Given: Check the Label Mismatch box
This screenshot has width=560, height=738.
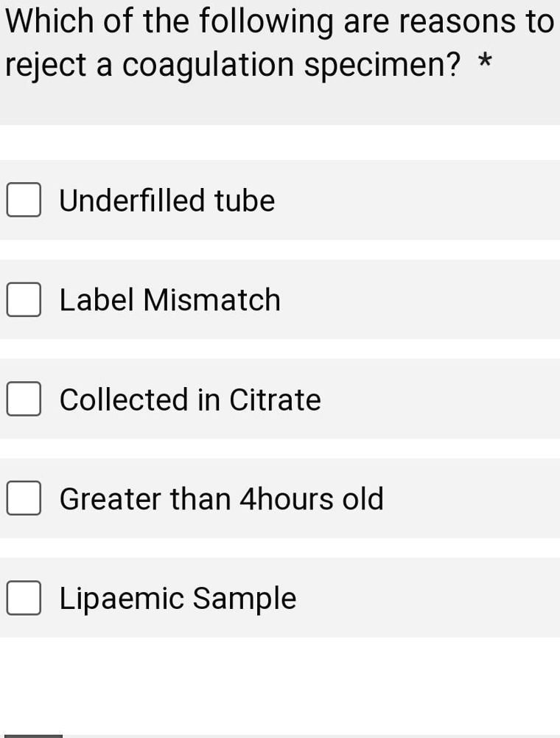Looking at the screenshot, I should pyautogui.click(x=24, y=300).
